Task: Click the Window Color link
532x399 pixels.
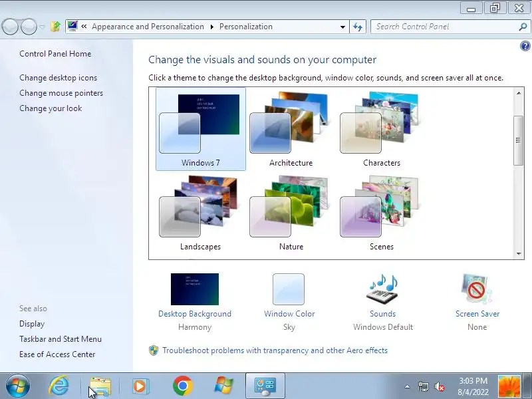Action: point(289,314)
